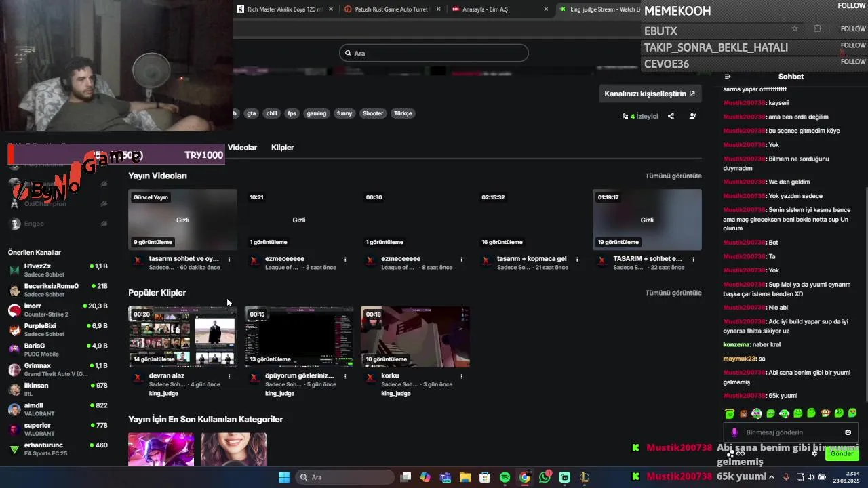The height and width of the screenshot is (488, 868).
Task: Open the 01:19:17 video thumbnail
Action: [x=647, y=220]
